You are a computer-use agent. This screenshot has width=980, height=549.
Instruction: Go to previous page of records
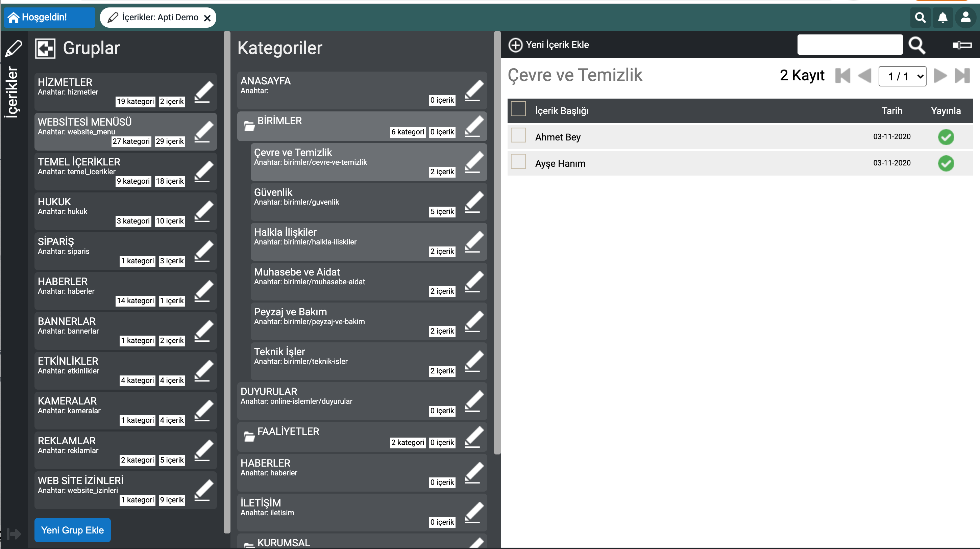coord(864,76)
